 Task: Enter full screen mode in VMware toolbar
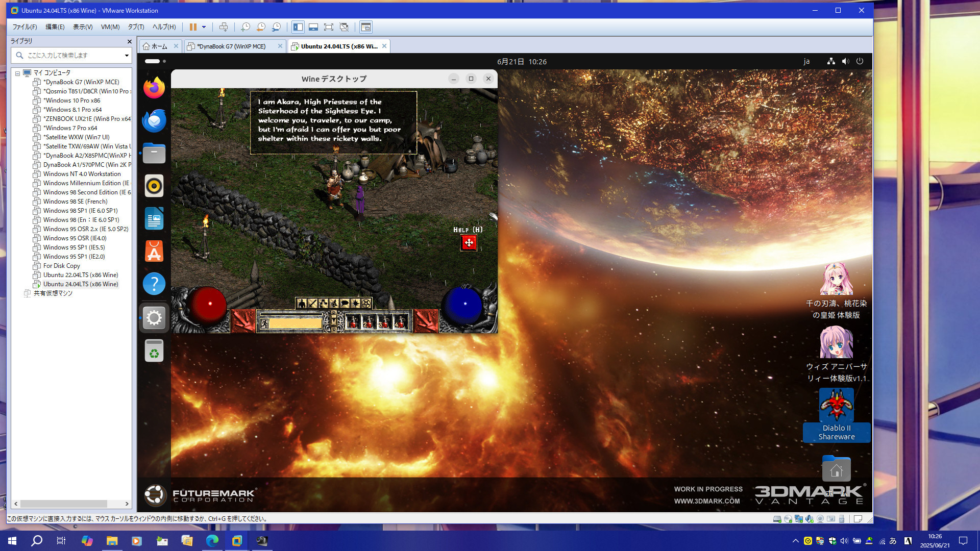tap(329, 27)
